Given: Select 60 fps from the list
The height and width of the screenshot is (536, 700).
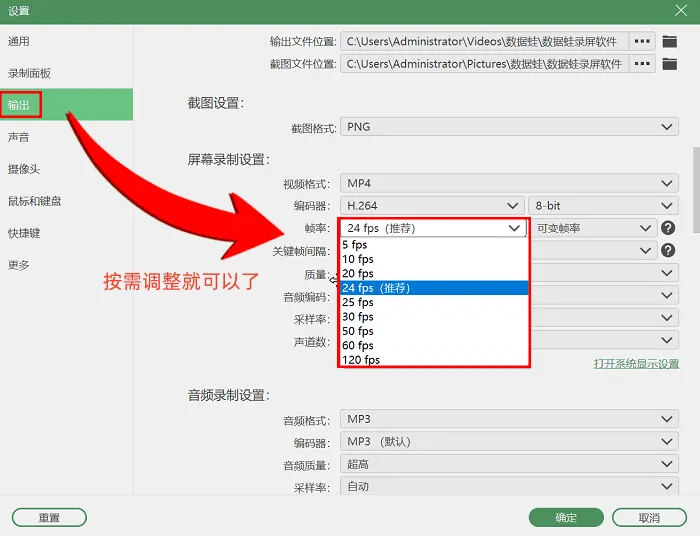Looking at the screenshot, I should pyautogui.click(x=434, y=345).
